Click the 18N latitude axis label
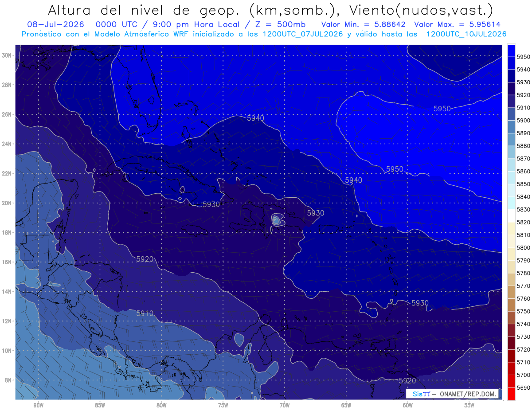 coord(7,233)
